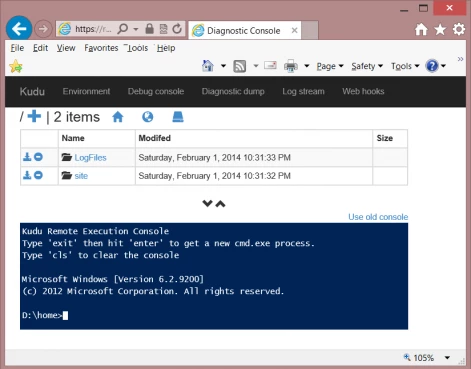Open the Favorites menu
Viewport: 471px width, 369px height.
pos(101,48)
